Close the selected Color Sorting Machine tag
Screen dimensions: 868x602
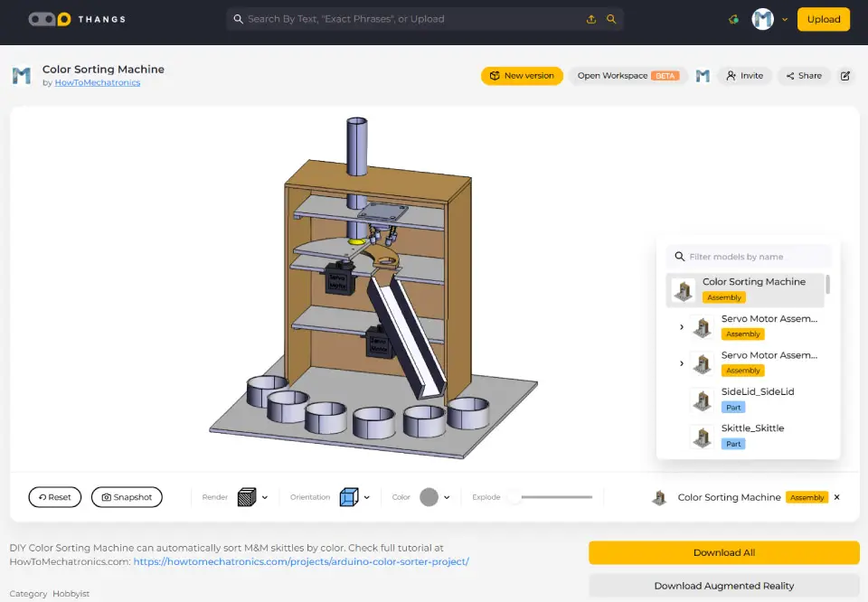click(x=837, y=497)
